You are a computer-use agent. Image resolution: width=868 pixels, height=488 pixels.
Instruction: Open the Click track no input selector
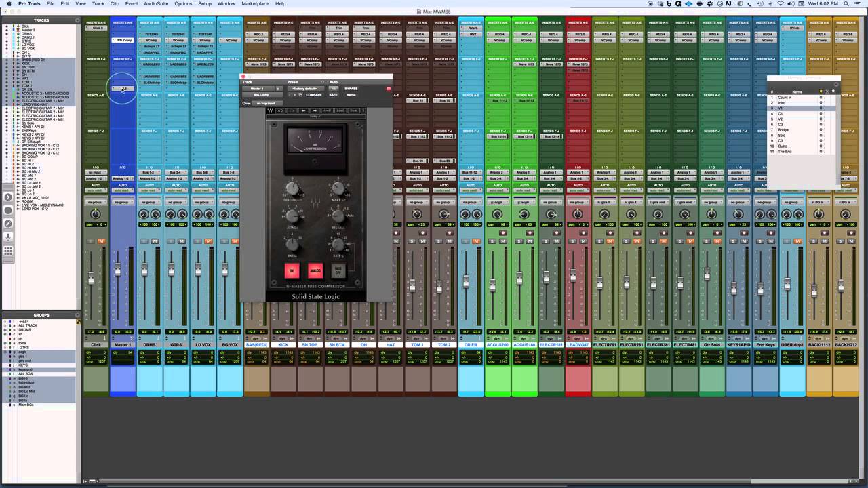click(96, 172)
